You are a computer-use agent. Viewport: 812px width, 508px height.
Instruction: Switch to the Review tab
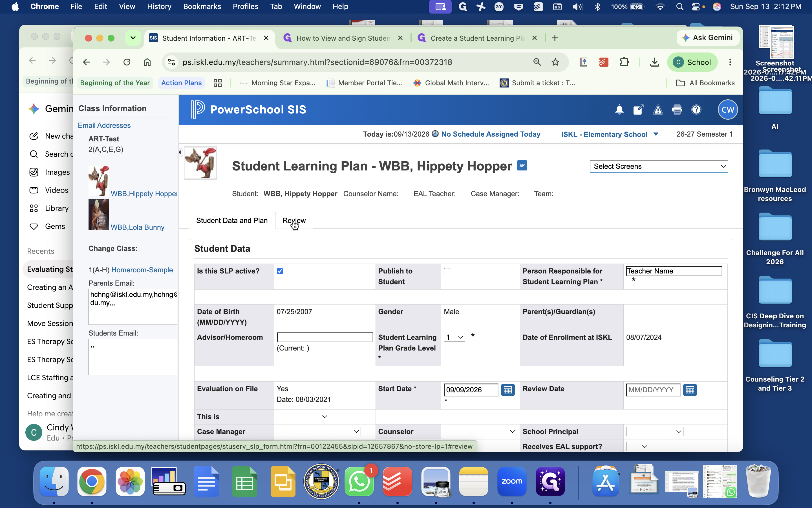click(x=294, y=220)
